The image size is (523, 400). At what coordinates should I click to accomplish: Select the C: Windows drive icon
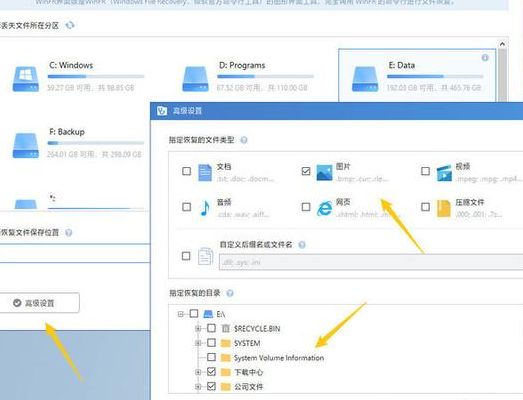[x=26, y=79]
